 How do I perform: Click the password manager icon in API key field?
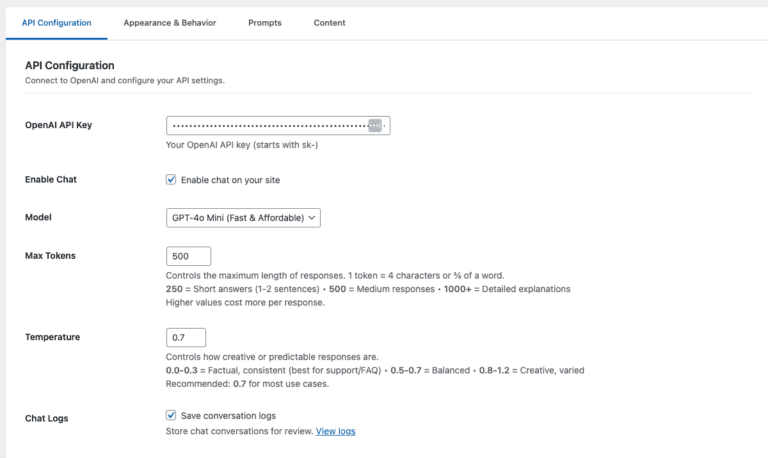pyautogui.click(x=375, y=125)
